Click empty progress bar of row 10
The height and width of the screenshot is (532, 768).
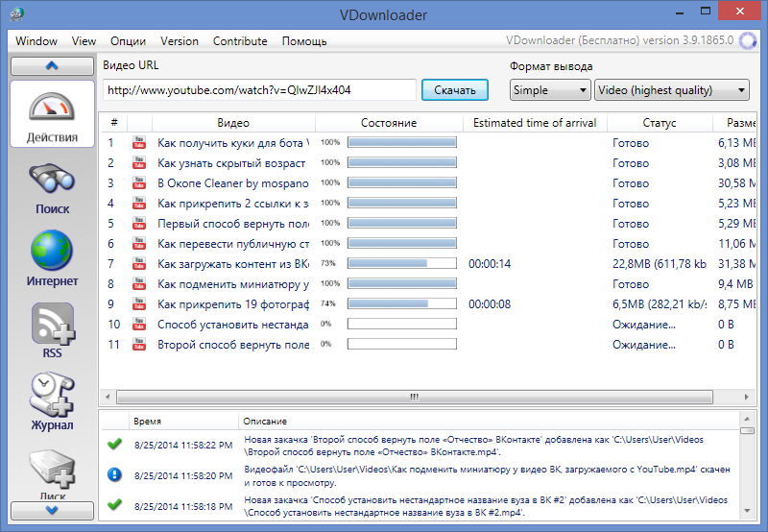pos(402,324)
